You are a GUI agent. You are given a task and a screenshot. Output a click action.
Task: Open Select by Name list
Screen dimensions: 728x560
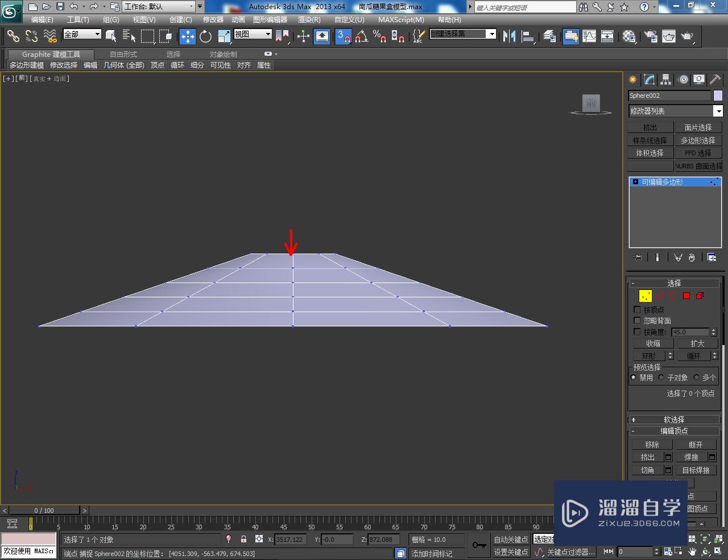coord(129,36)
